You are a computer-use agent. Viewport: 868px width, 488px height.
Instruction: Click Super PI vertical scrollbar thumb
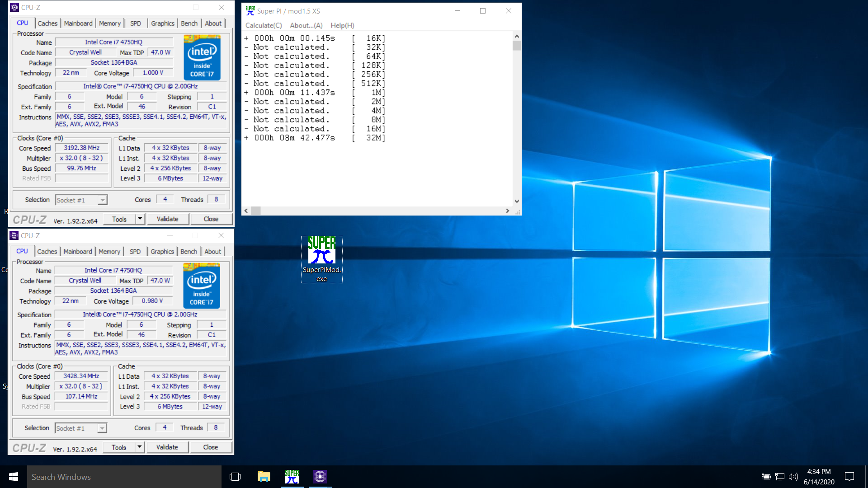click(x=517, y=46)
